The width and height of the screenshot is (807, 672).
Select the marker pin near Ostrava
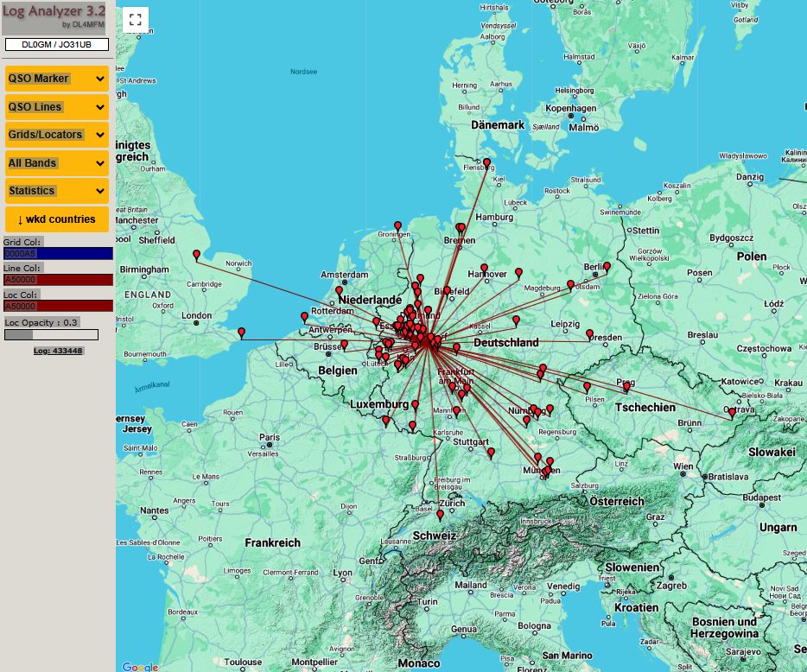732,413
